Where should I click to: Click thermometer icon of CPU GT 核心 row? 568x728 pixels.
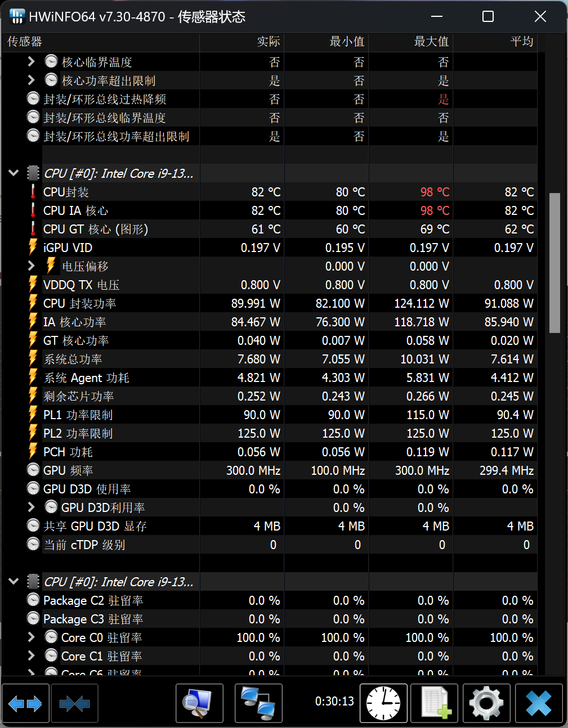tap(33, 229)
